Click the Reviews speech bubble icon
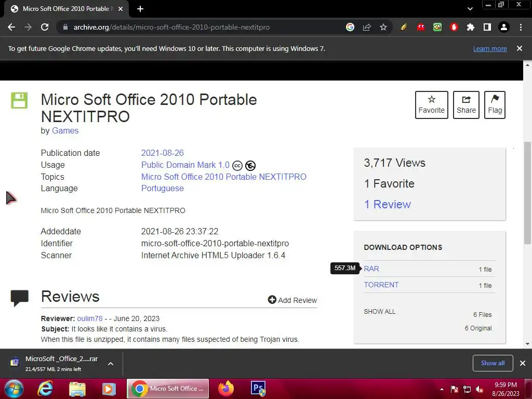The image size is (532, 399). tap(19, 298)
